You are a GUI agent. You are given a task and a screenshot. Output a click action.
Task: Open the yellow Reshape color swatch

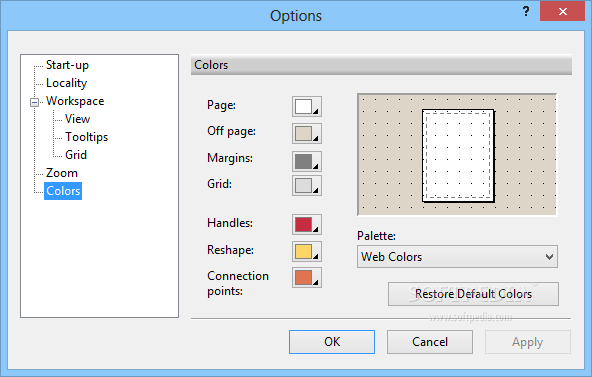[x=307, y=251]
